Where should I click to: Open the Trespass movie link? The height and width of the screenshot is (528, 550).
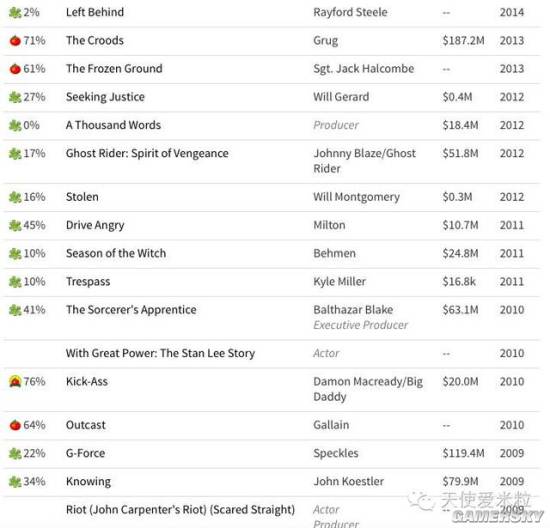88,282
